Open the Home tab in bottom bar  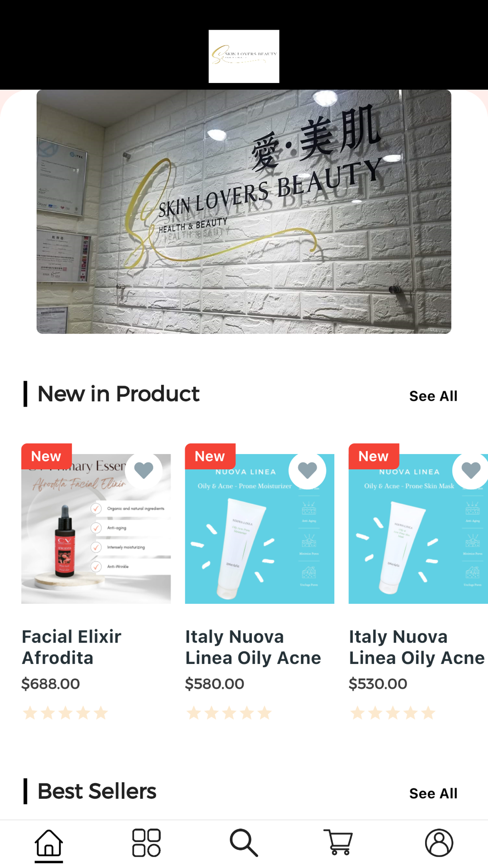49,843
